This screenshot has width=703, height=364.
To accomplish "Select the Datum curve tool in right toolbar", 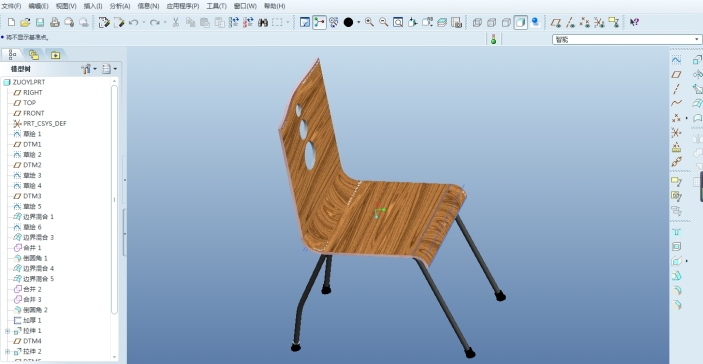I will (676, 103).
